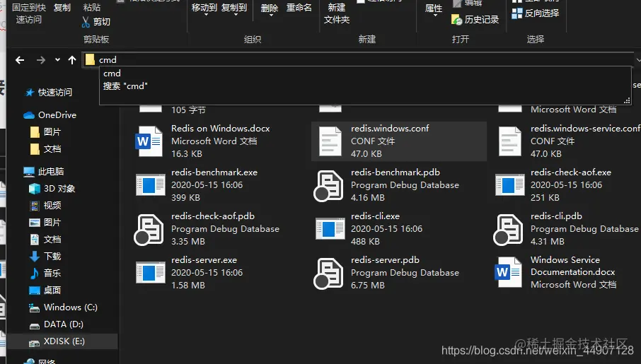Open the recent locations chevron
This screenshot has width=641, height=364.
[x=57, y=60]
